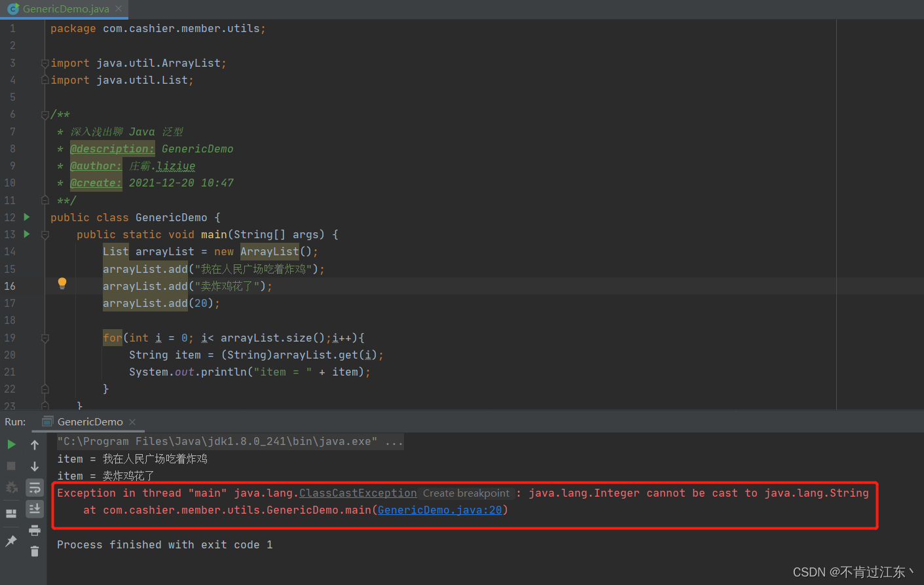This screenshot has width=924, height=585.
Task: Print console output with printer icon
Action: coord(35,530)
